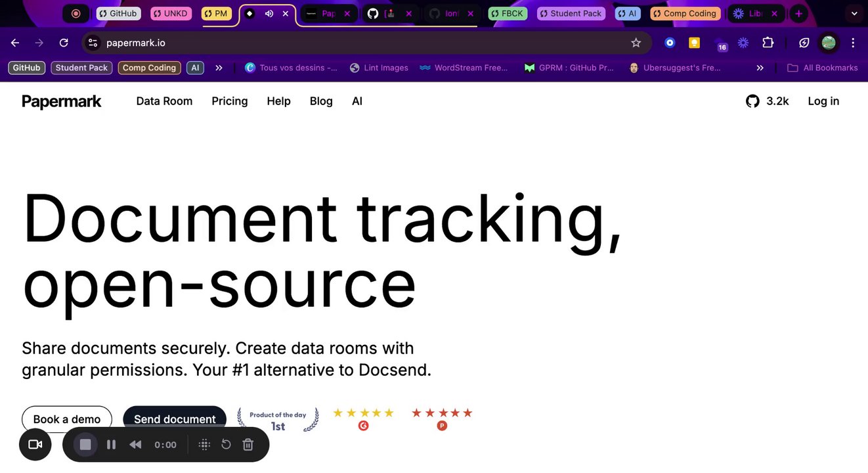The width and height of the screenshot is (868, 473).
Task: Mute the playing tab's speaker icon
Action: 269,13
